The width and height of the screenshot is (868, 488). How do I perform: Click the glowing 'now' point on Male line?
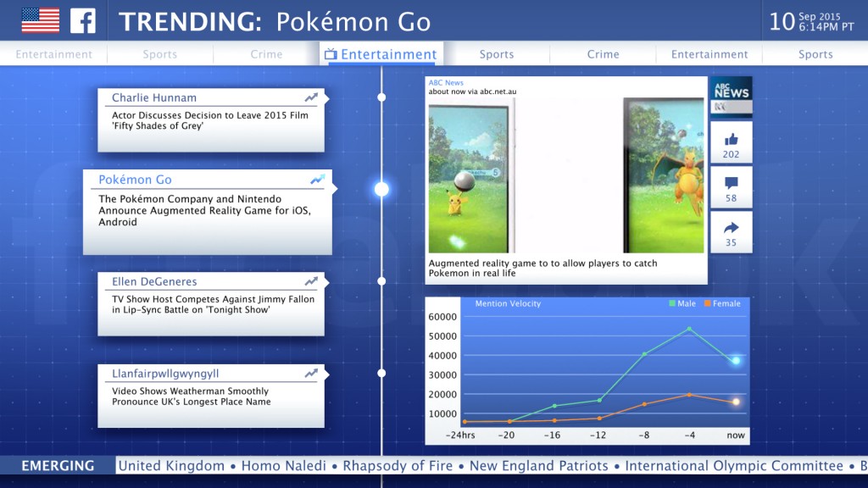(737, 361)
